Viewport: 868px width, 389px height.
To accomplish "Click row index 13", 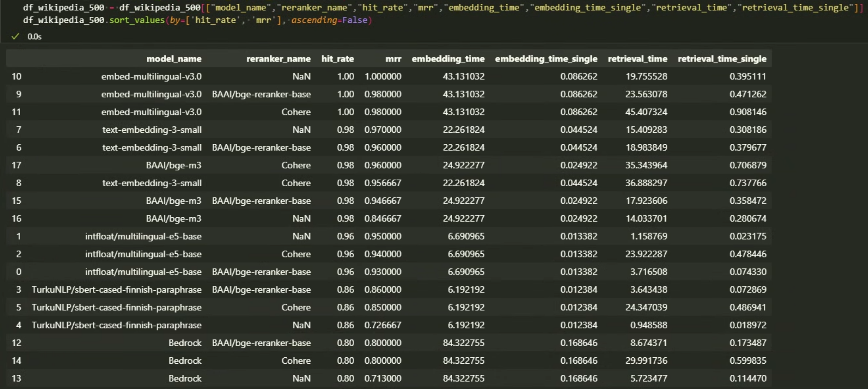I will click(x=16, y=379).
